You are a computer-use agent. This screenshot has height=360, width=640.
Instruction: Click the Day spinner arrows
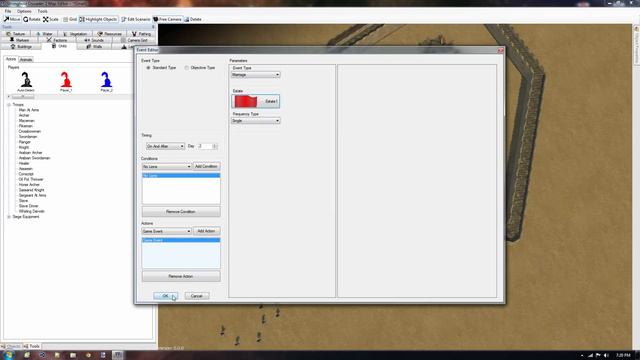215,146
